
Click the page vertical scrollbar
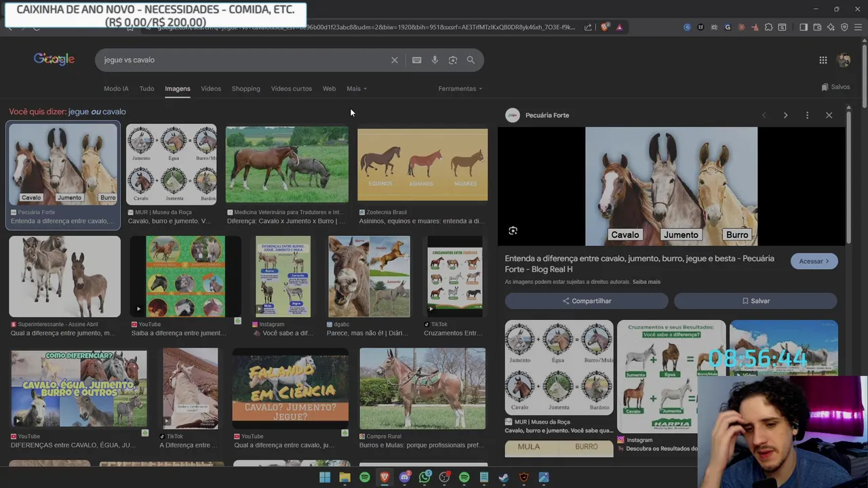[864, 75]
